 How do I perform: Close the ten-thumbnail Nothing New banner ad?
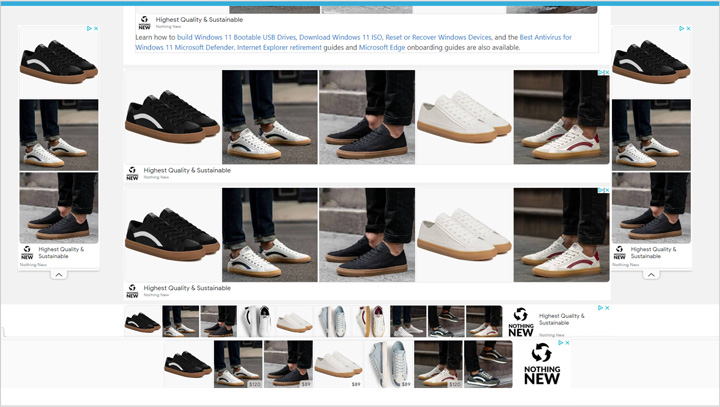(607, 308)
